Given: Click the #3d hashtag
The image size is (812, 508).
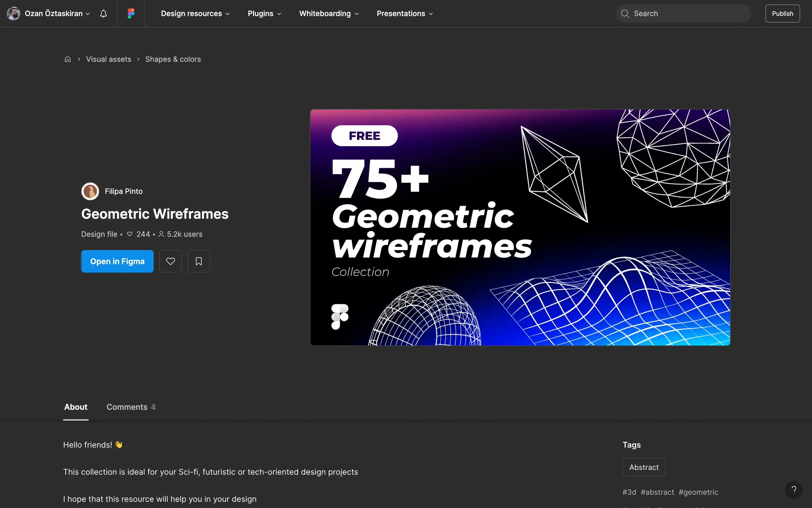Looking at the screenshot, I should coord(629,492).
